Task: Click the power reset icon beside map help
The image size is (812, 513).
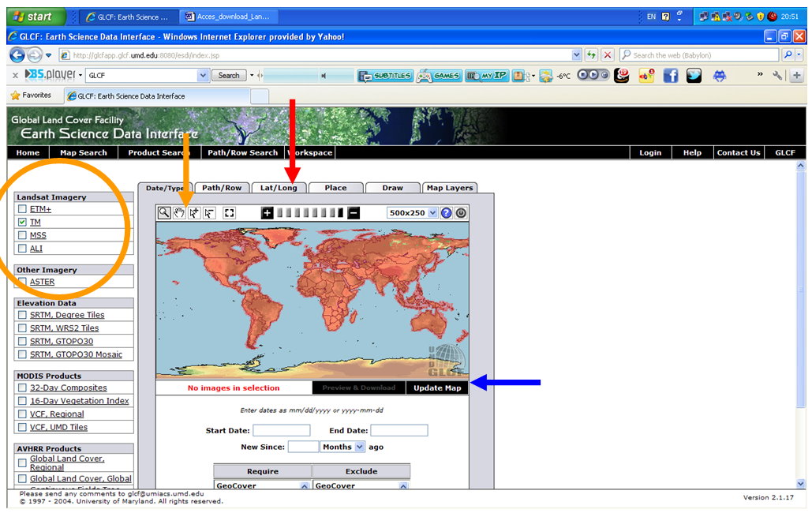Action: pyautogui.click(x=461, y=213)
